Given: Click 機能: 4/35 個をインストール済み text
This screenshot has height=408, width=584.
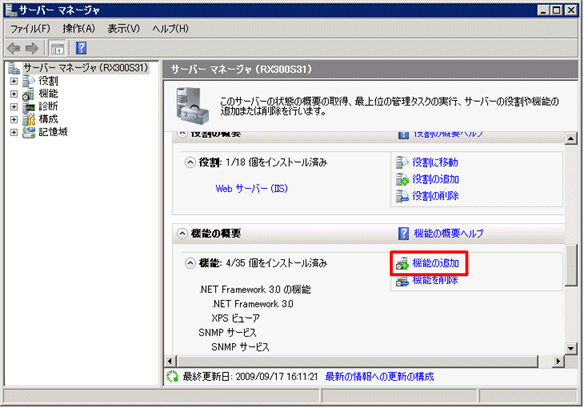Looking at the screenshot, I should [x=263, y=263].
